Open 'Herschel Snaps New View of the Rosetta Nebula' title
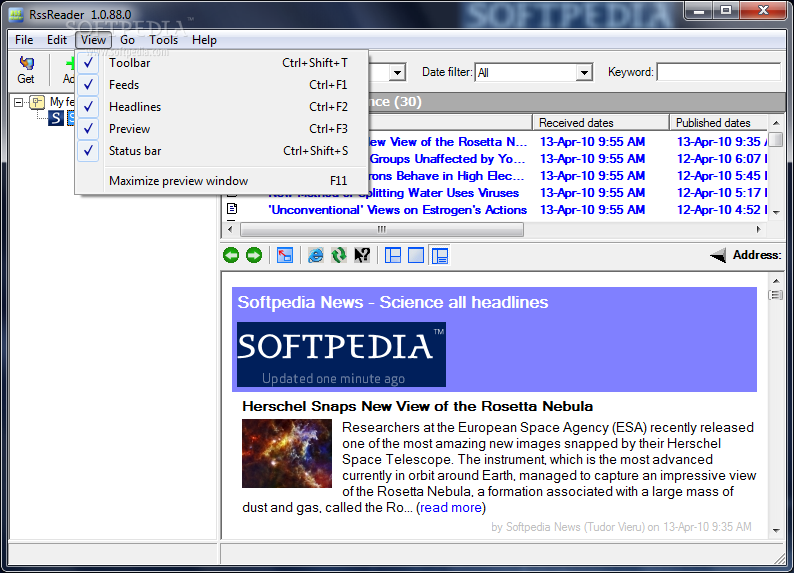The height and width of the screenshot is (573, 794). pyautogui.click(x=417, y=406)
